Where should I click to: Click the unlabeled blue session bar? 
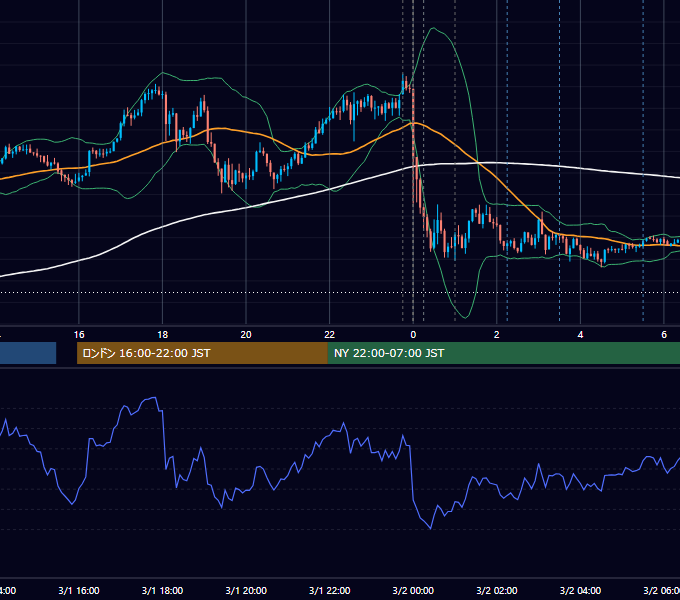click(28, 353)
